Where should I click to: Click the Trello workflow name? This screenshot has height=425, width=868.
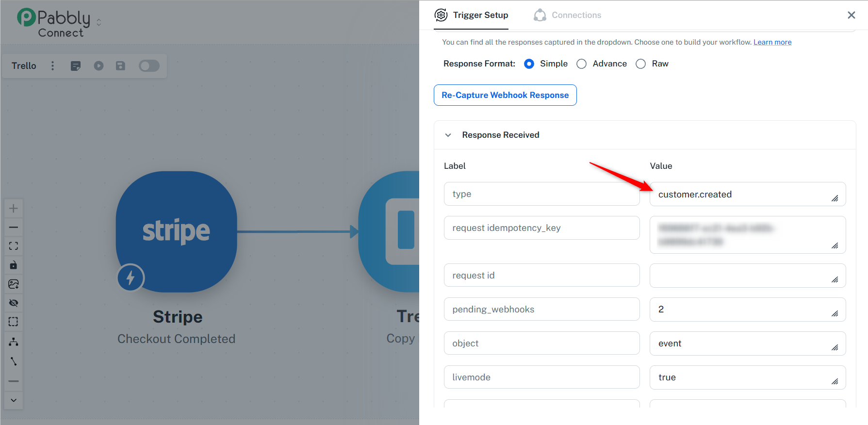click(x=24, y=66)
